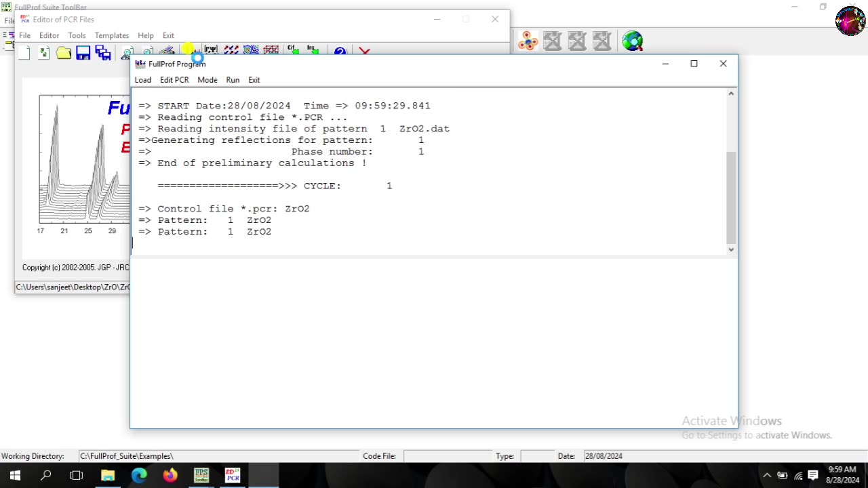Click the globe search icon in FullProf toolbar
868x488 pixels.
tap(632, 41)
